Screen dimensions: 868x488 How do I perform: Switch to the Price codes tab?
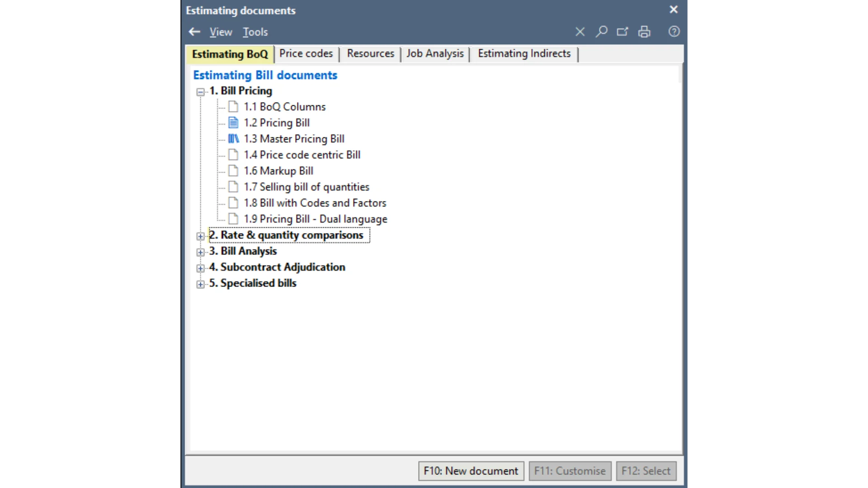click(x=306, y=53)
